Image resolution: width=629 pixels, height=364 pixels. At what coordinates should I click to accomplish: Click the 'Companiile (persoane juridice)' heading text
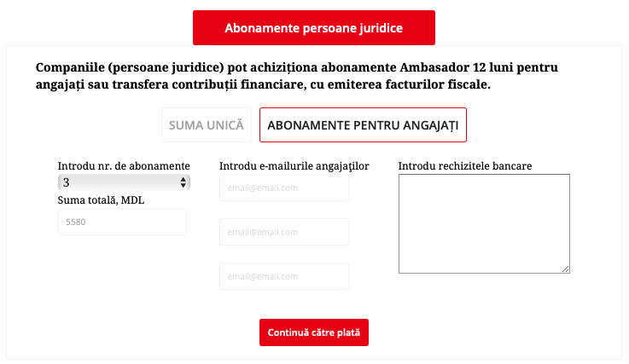click(x=129, y=67)
